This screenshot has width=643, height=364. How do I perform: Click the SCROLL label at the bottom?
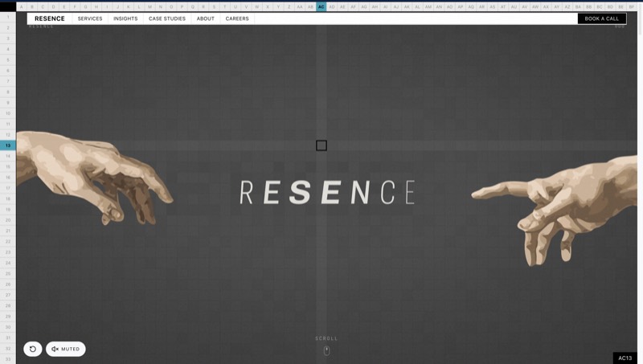[326, 338]
